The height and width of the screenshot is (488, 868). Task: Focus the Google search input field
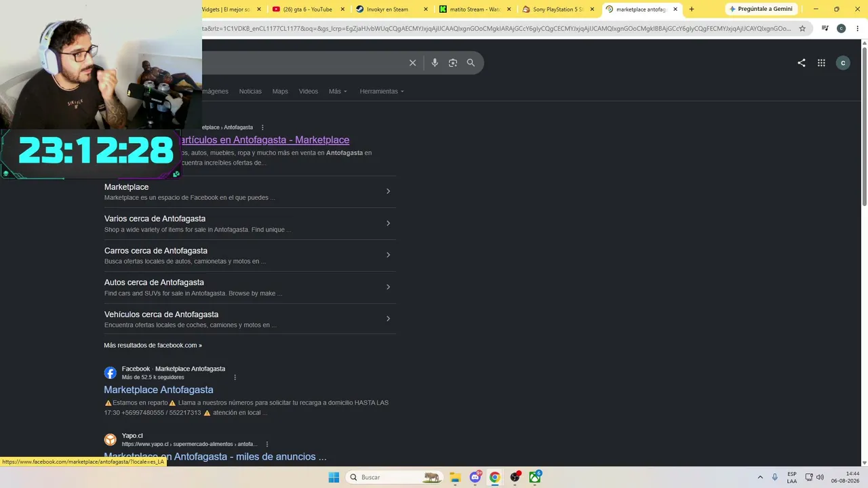(304, 63)
